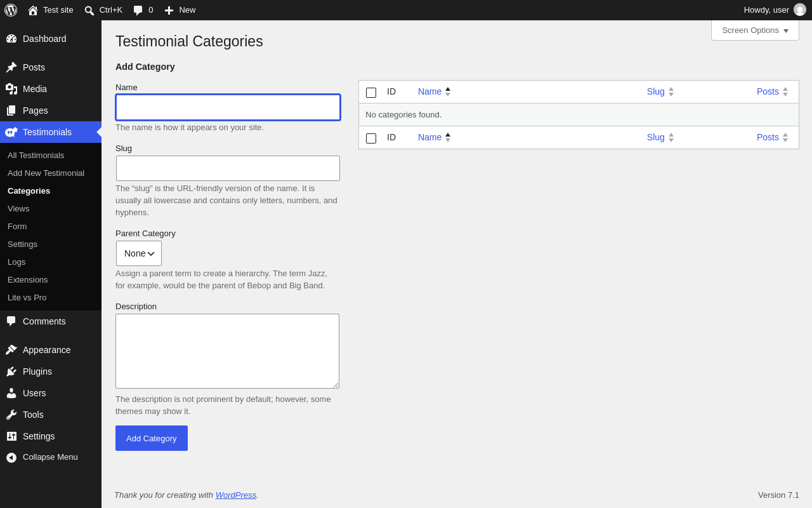Click the Posts pushpin icon
812x508 pixels.
(11, 67)
